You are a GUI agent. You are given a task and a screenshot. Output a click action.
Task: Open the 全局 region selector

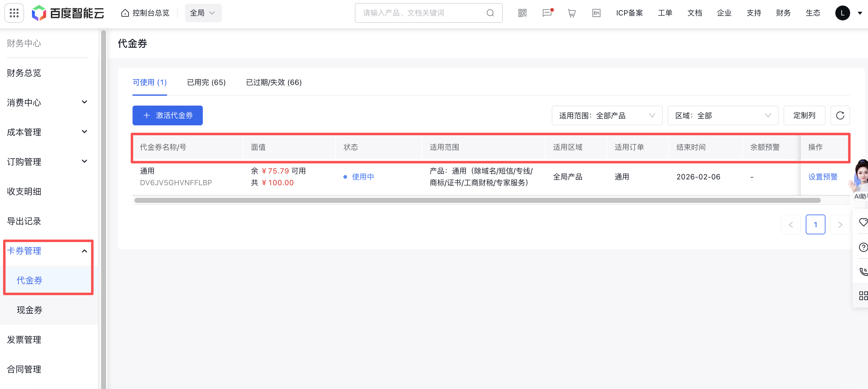click(203, 13)
